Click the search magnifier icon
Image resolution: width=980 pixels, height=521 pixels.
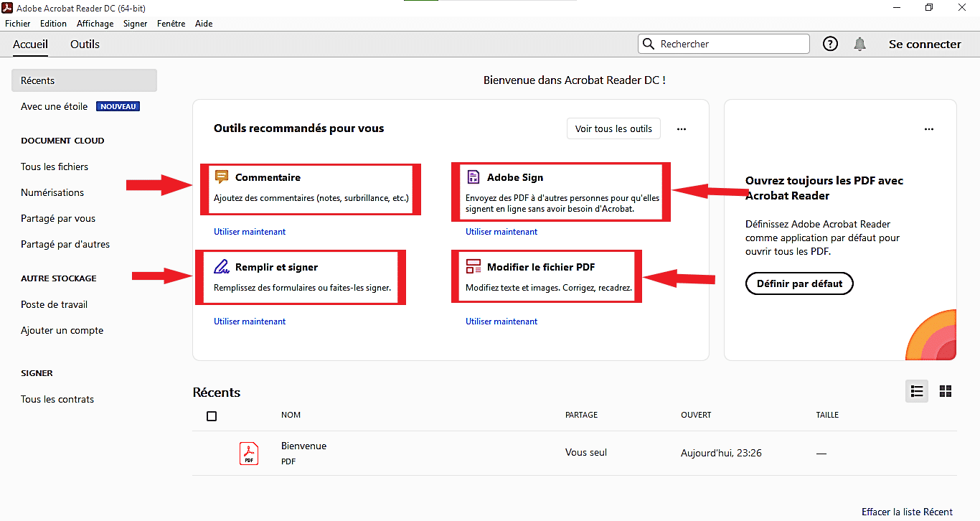(649, 44)
